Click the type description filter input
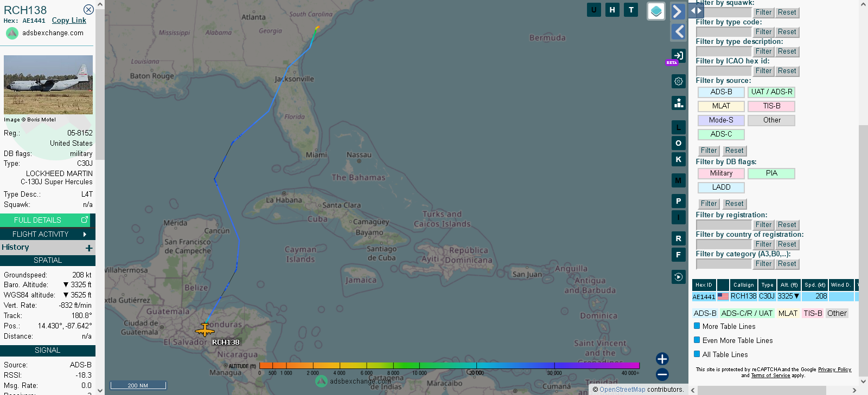868x395 pixels. point(724,51)
